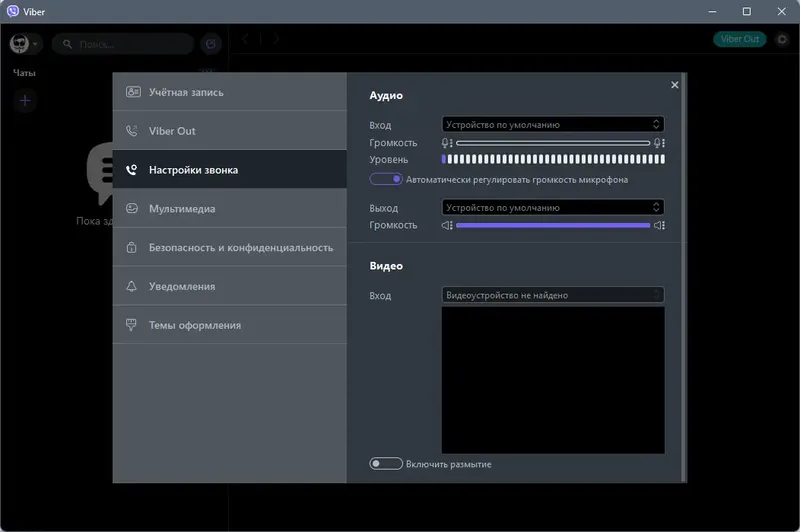The height and width of the screenshot is (532, 800).
Task: Click the quiet speaker icon beside the output slider
Action: tap(447, 225)
